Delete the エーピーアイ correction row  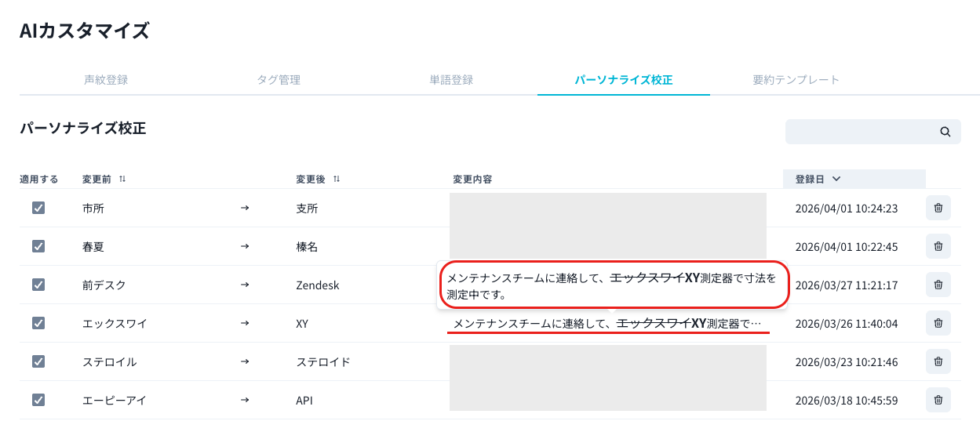(x=938, y=400)
